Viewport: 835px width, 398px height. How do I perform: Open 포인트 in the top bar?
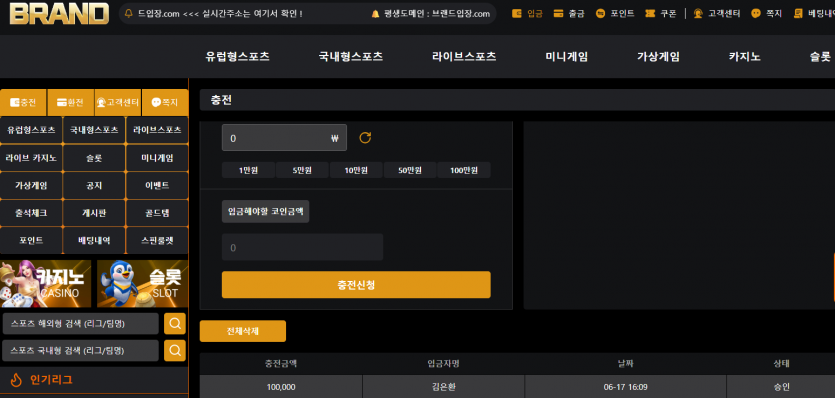pyautogui.click(x=615, y=14)
